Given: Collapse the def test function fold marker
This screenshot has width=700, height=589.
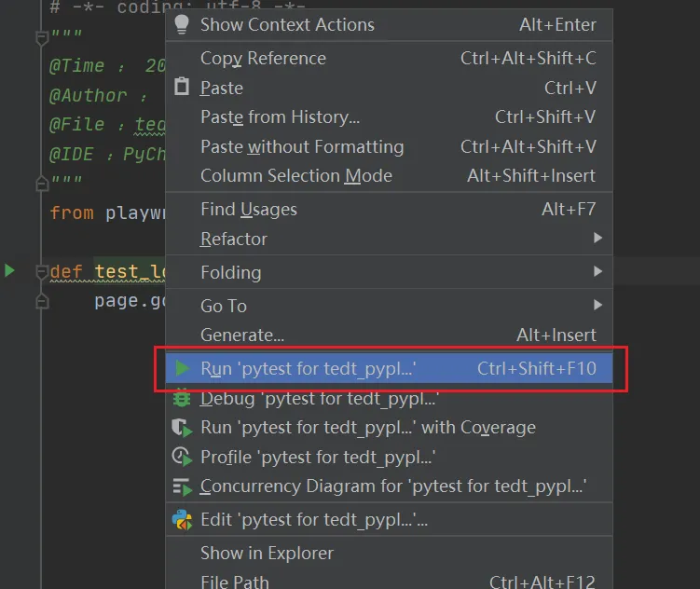Looking at the screenshot, I should point(42,272).
